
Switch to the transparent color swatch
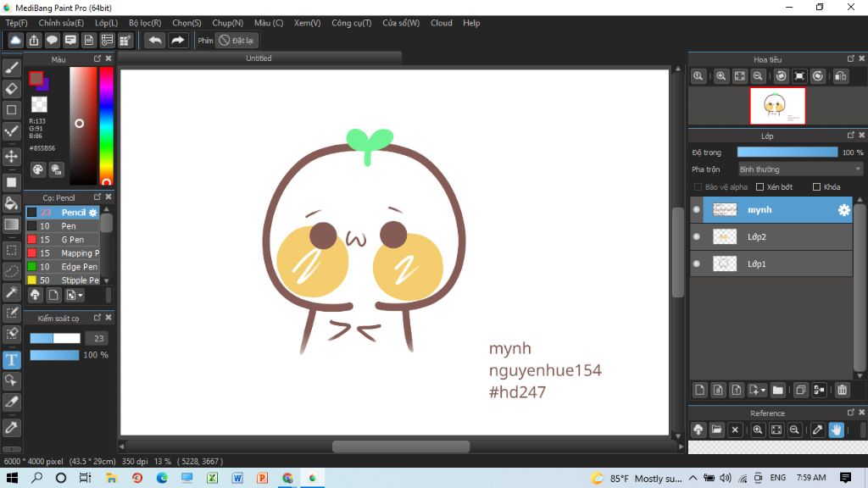39,104
